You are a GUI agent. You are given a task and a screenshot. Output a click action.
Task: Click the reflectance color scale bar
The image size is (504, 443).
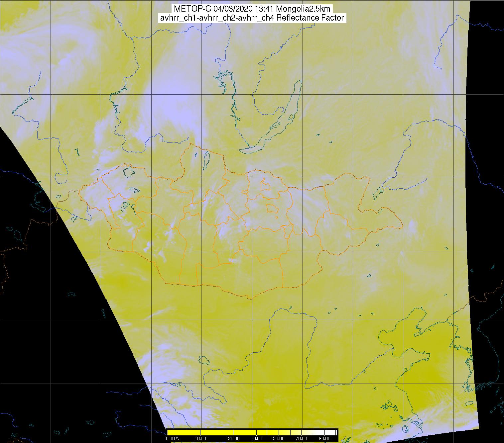pos(252,432)
